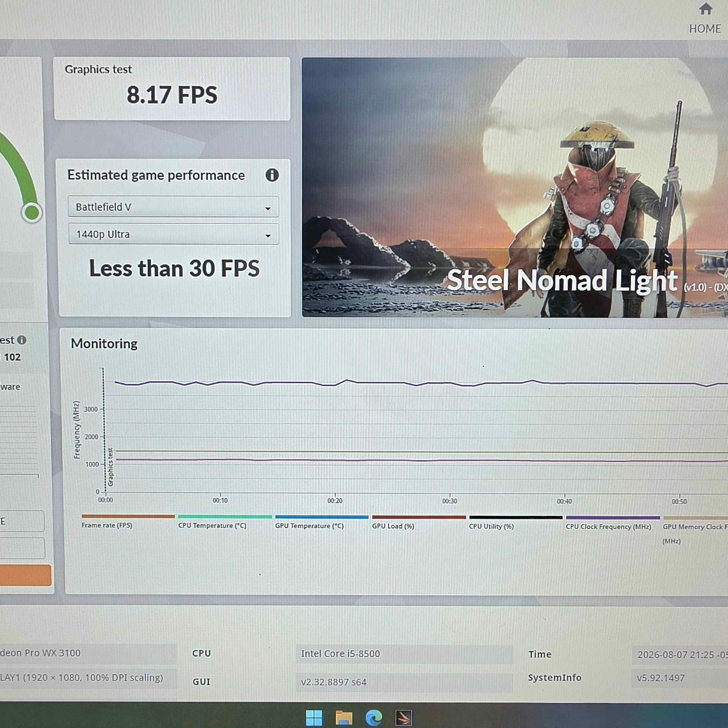The width and height of the screenshot is (728, 728).
Task: Toggle the GPU Load (%) legend series
Action: coord(393,526)
